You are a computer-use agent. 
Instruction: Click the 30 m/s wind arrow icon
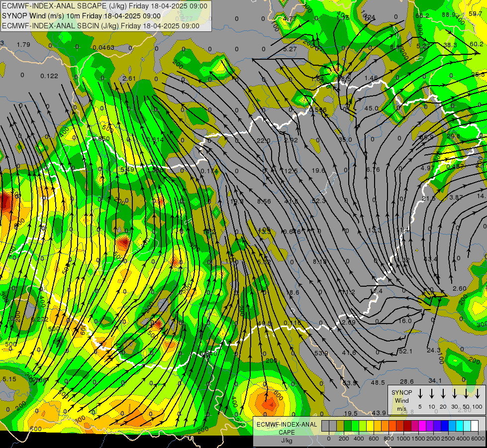(x=454, y=394)
